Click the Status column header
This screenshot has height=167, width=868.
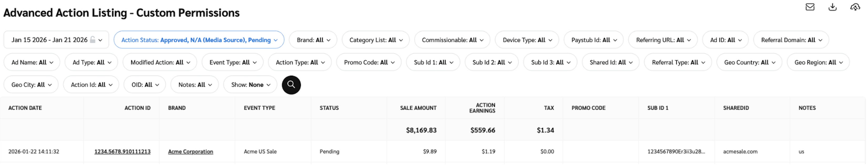[x=329, y=108]
